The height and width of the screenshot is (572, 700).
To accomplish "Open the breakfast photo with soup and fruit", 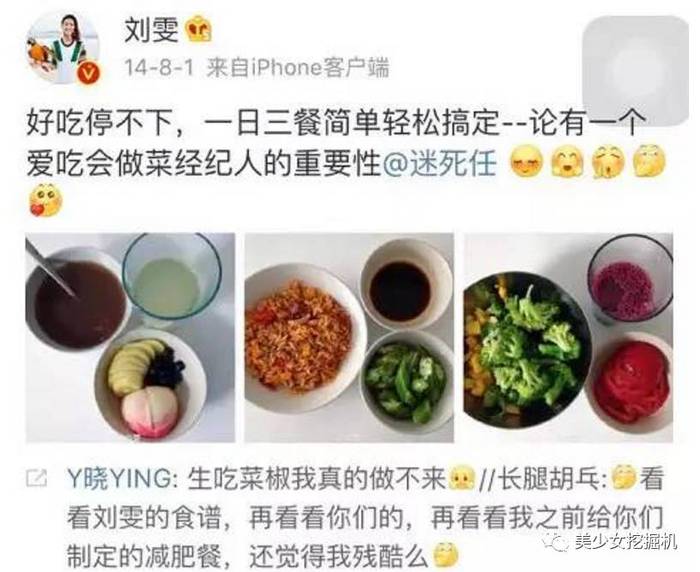I will pos(130,338).
